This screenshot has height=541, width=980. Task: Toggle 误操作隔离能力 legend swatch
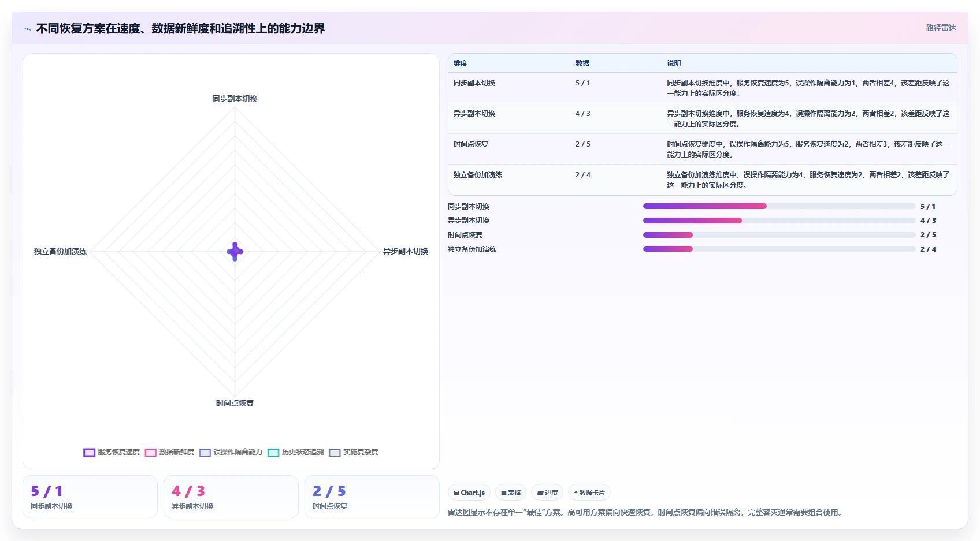tap(205, 453)
